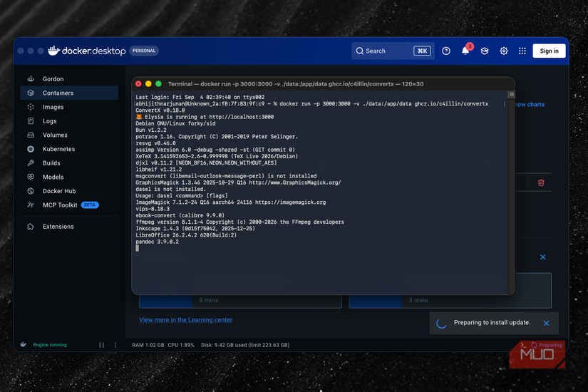
Task: Click the MCP Toolkit icon
Action: pyautogui.click(x=31, y=205)
